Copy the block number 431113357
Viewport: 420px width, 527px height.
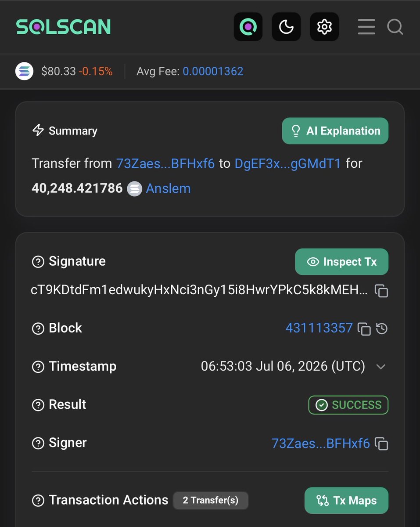(x=364, y=328)
